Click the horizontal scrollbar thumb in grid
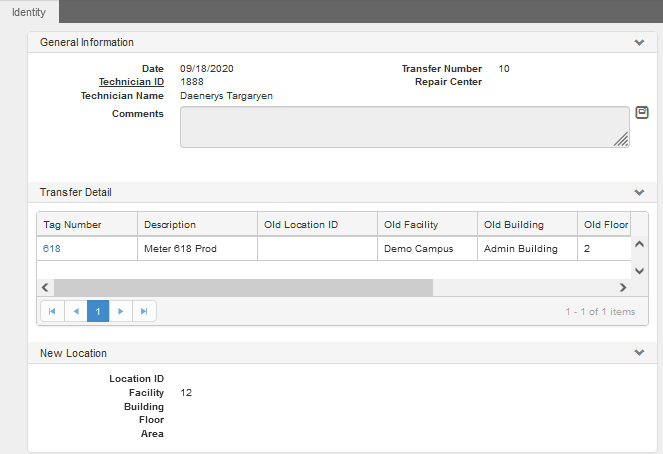 (244, 287)
